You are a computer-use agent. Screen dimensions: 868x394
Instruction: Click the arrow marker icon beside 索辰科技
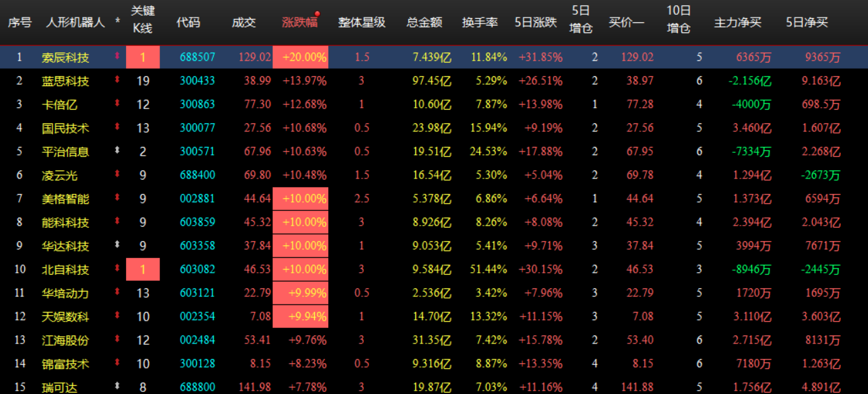pyautogui.click(x=118, y=57)
